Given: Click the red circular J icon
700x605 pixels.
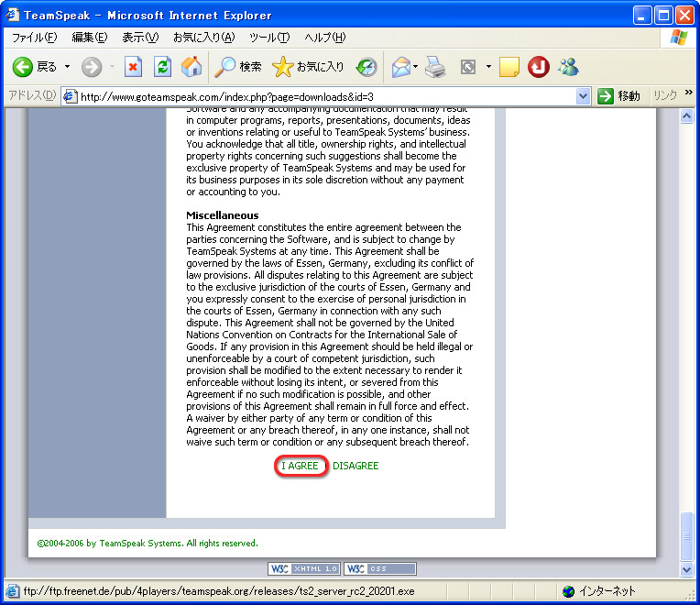Looking at the screenshot, I should tap(539, 67).
